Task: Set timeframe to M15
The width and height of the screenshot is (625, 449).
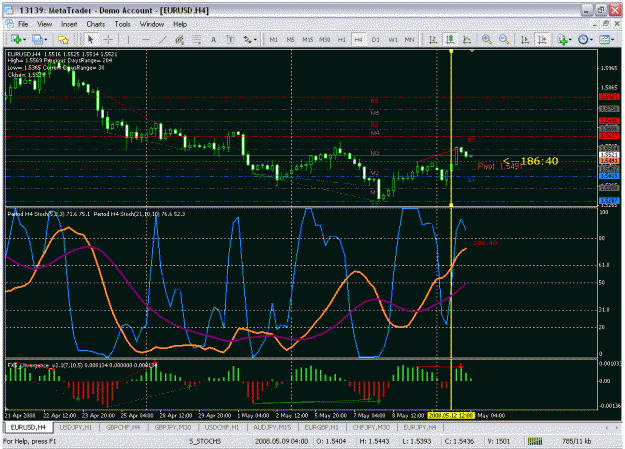Action: tap(307, 39)
